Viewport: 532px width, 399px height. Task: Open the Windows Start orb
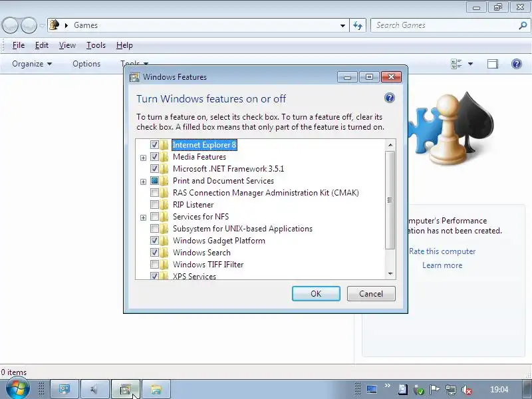tap(18, 389)
